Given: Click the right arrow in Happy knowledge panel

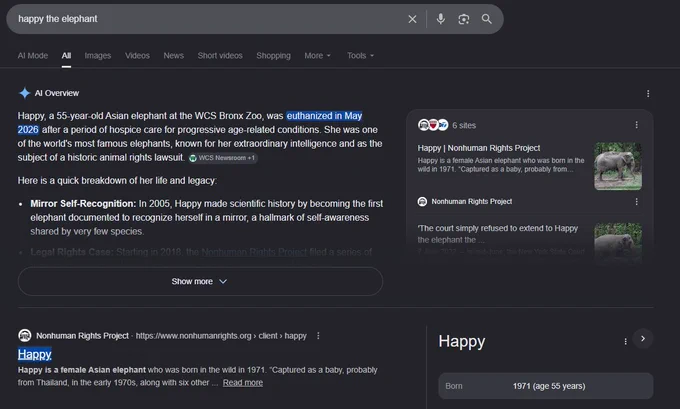Looking at the screenshot, I should [x=643, y=339].
